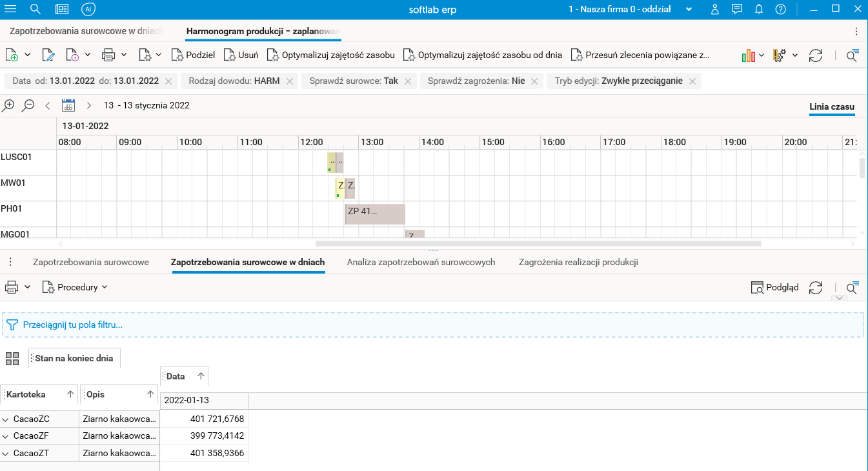Click the new document icon in top toolbar

point(12,55)
